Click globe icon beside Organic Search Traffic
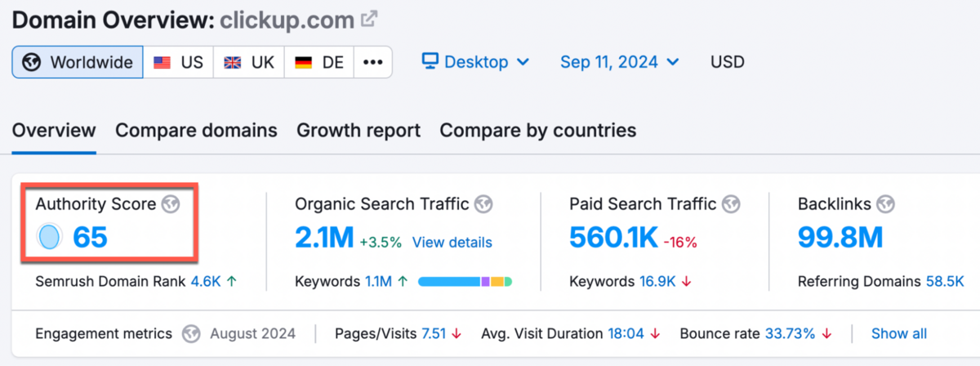980x366 pixels. (x=483, y=204)
